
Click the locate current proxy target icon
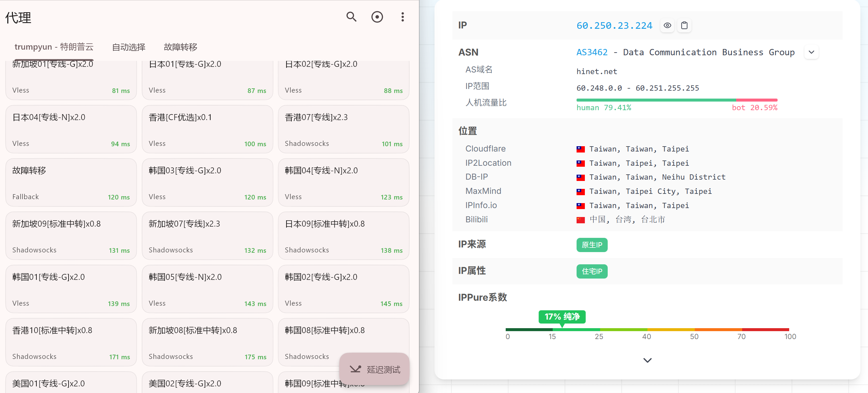377,17
